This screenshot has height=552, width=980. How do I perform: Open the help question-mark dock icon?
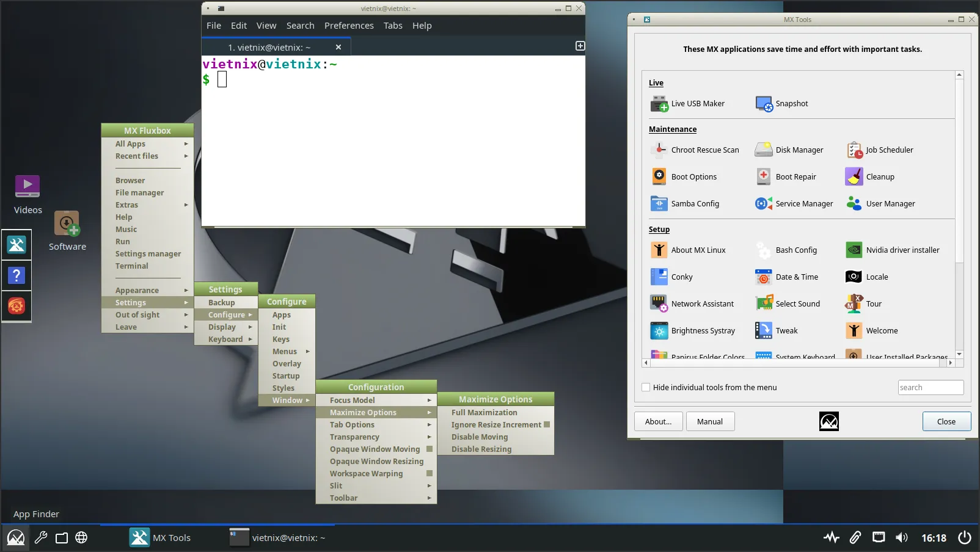tap(16, 275)
